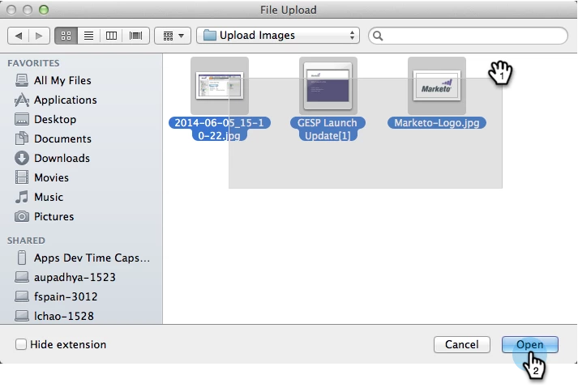Image resolution: width=578 pixels, height=392 pixels.
Task: Click the search field
Action: click(468, 36)
